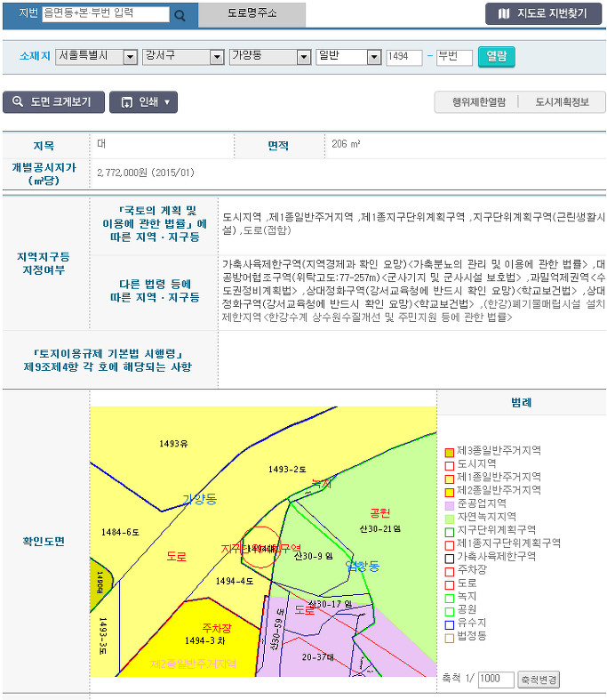Image resolution: width=607 pixels, height=700 pixels.
Task: Click 공원 legend box
Action: (449, 612)
